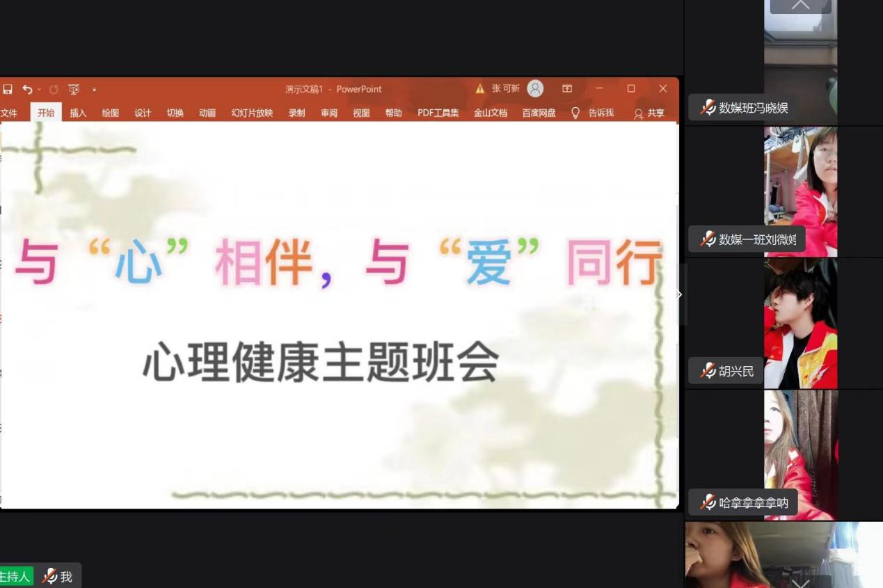Toggle muted mic icon for 数媒班冯晓娱
The width and height of the screenshot is (883, 588).
pyautogui.click(x=708, y=108)
